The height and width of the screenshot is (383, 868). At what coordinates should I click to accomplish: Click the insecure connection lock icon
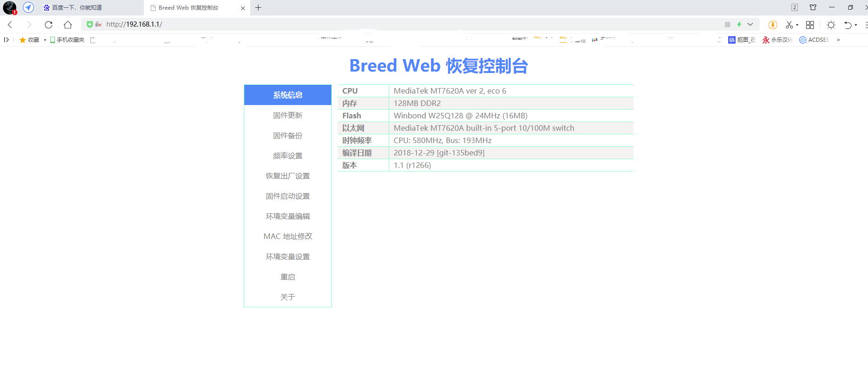click(98, 24)
